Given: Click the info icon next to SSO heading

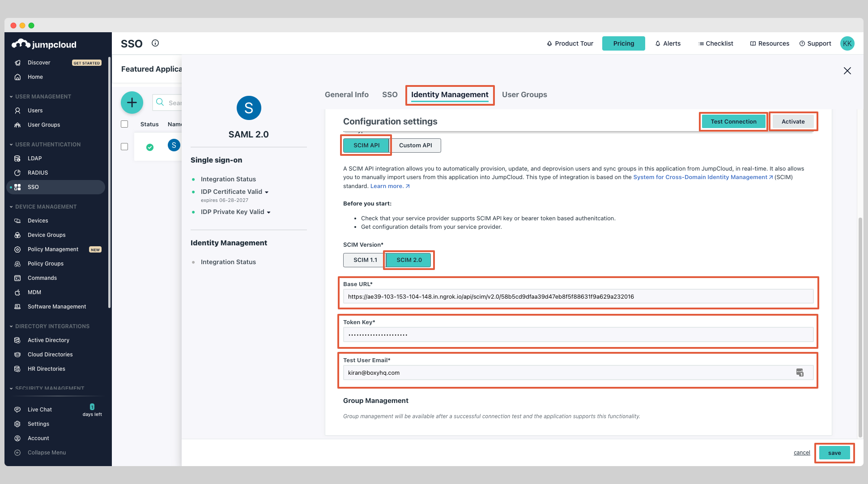Looking at the screenshot, I should tap(155, 43).
